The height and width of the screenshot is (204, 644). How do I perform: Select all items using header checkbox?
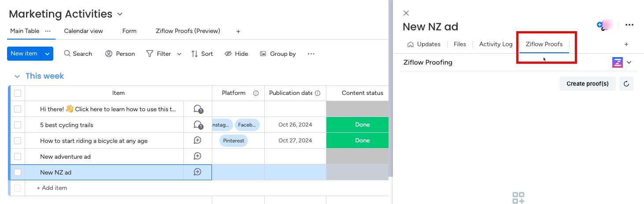pyautogui.click(x=18, y=93)
